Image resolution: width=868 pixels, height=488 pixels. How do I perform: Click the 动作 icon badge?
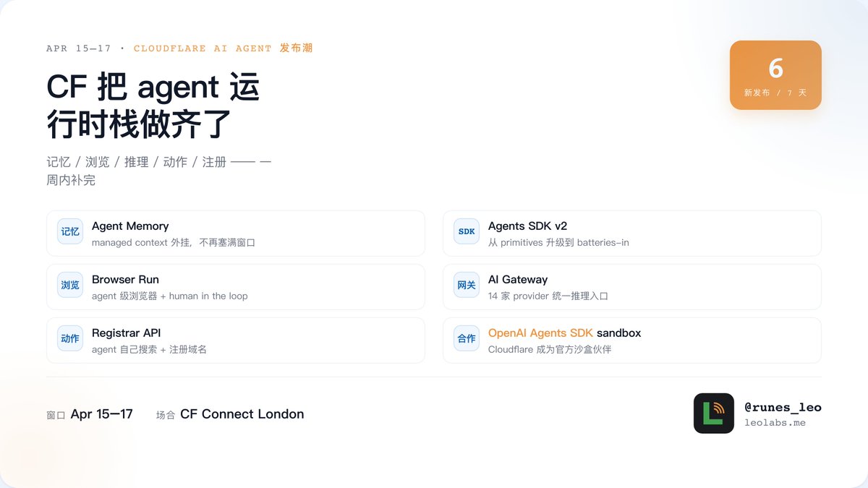point(70,339)
